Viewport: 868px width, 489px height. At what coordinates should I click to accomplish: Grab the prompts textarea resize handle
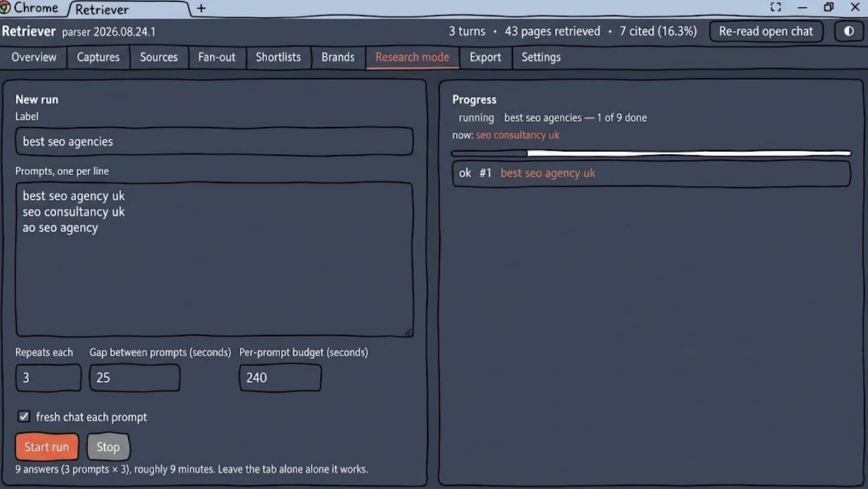(x=409, y=332)
